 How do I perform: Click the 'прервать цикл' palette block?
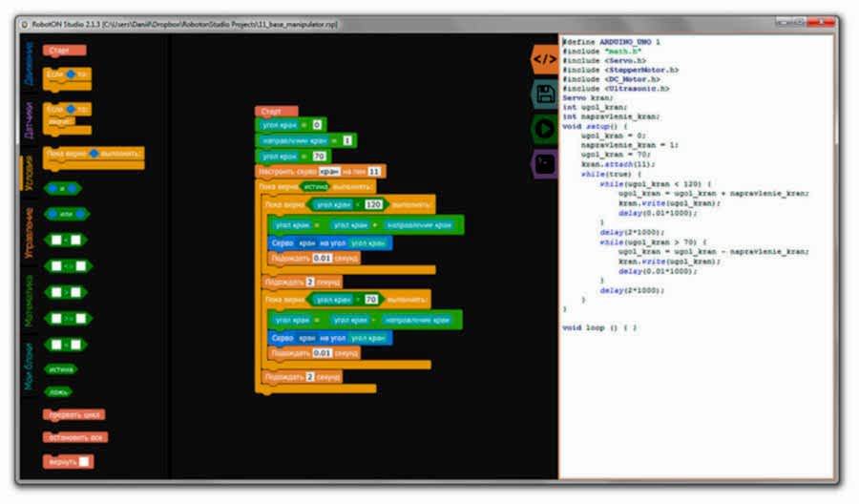tap(73, 415)
